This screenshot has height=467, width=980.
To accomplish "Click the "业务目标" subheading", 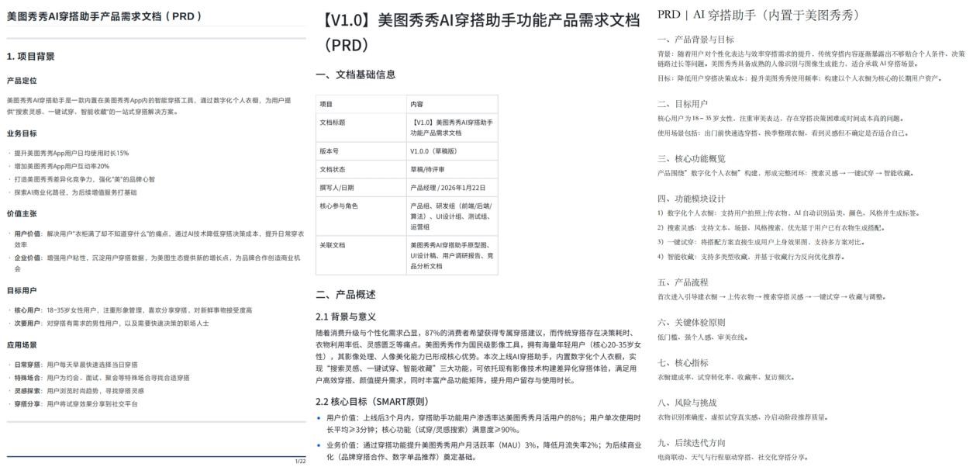I will [x=22, y=133].
